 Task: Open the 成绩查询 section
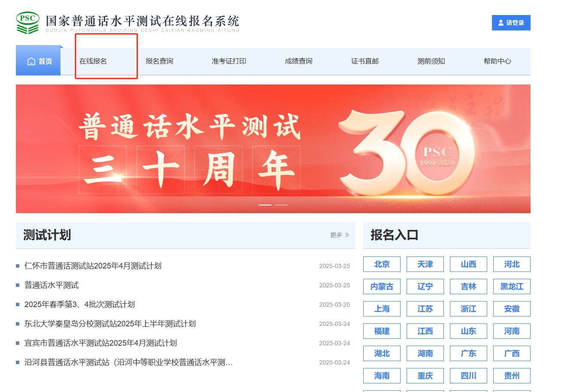tap(298, 61)
